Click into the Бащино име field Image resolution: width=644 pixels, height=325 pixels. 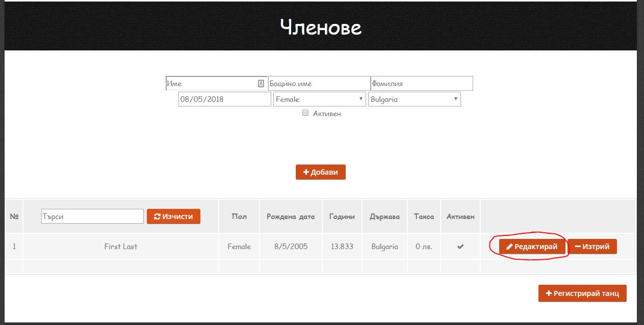point(319,84)
